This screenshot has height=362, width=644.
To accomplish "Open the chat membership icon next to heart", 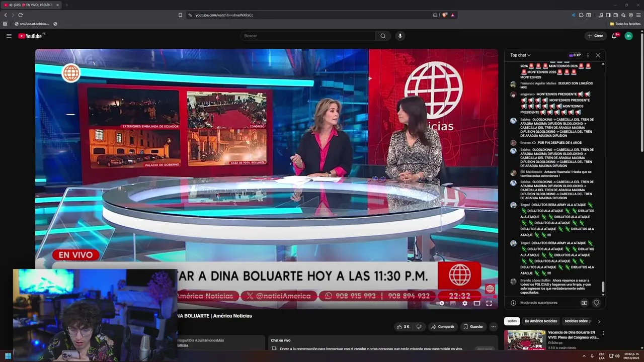I will [x=584, y=303].
